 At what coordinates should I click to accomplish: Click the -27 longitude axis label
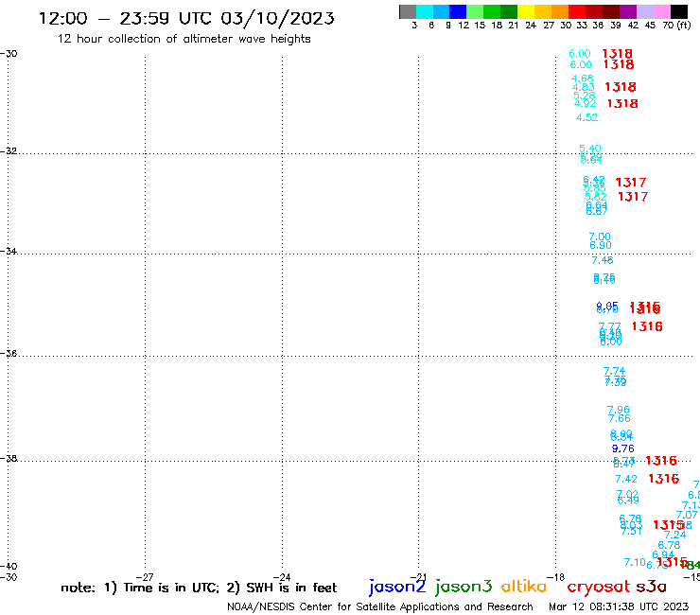coord(145,577)
